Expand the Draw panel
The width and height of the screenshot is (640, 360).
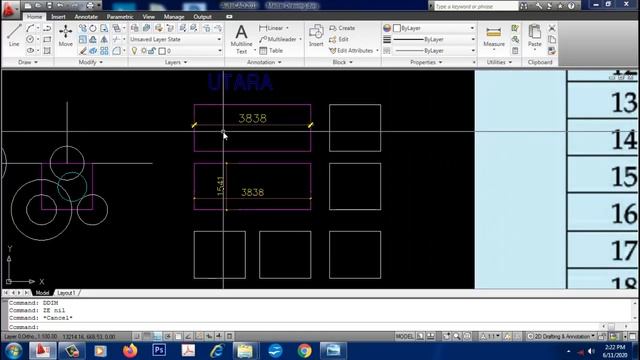(28, 62)
